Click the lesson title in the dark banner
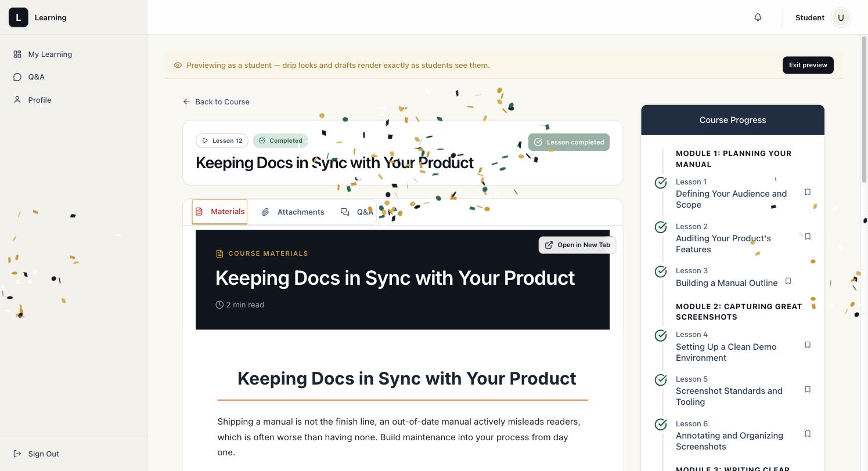Image resolution: width=868 pixels, height=471 pixels. (x=395, y=278)
